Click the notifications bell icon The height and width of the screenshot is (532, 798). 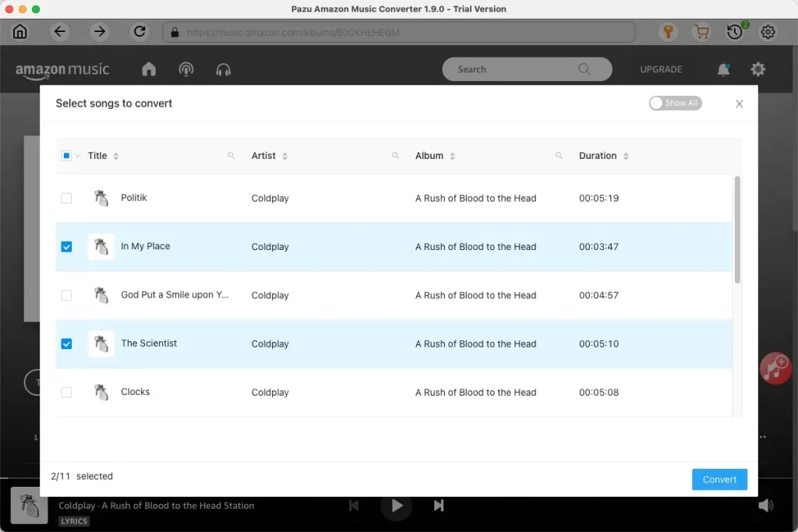[x=723, y=69]
